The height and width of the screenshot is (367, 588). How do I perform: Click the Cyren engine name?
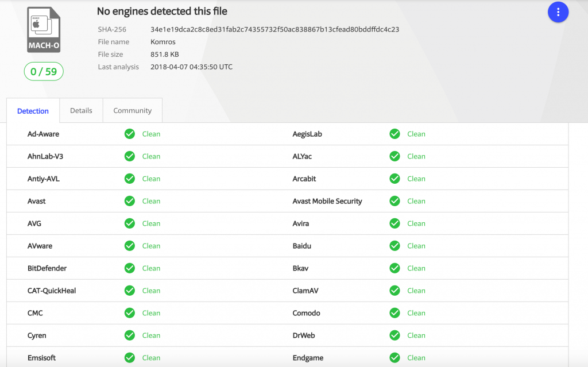click(37, 335)
